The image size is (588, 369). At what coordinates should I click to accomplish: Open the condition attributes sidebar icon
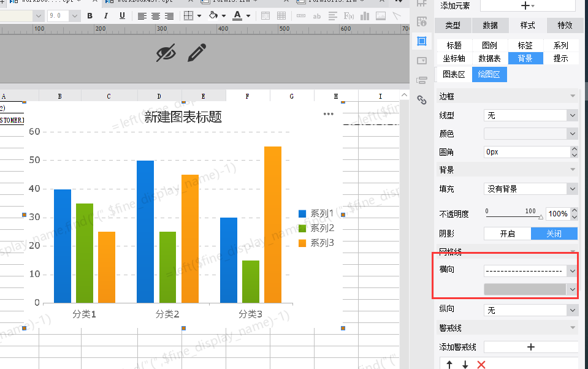422,80
